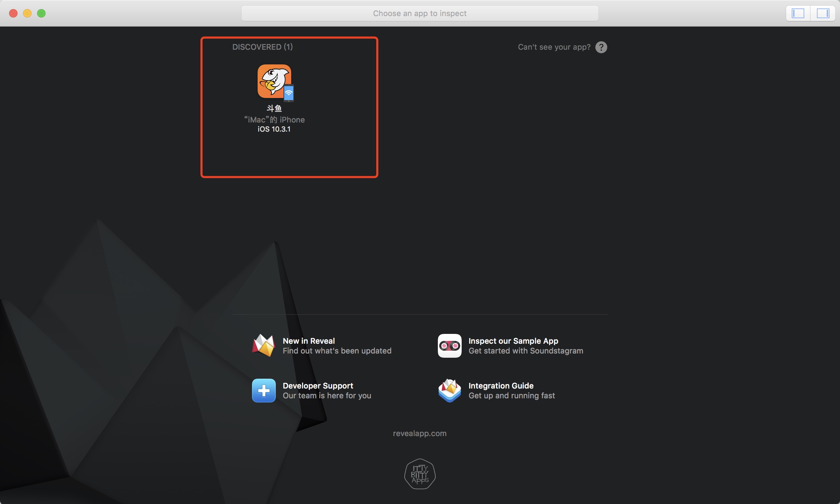Open the Soundstagram sample app icon
This screenshot has width=840, height=504.
click(x=449, y=346)
